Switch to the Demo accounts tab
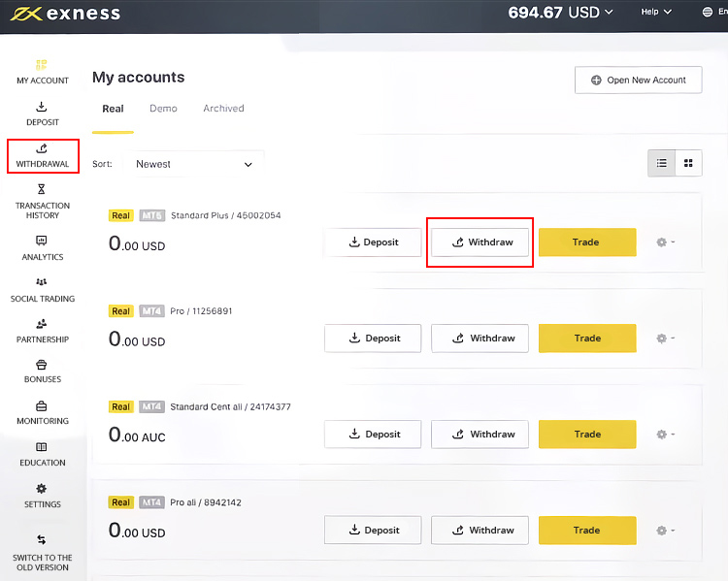 (163, 109)
